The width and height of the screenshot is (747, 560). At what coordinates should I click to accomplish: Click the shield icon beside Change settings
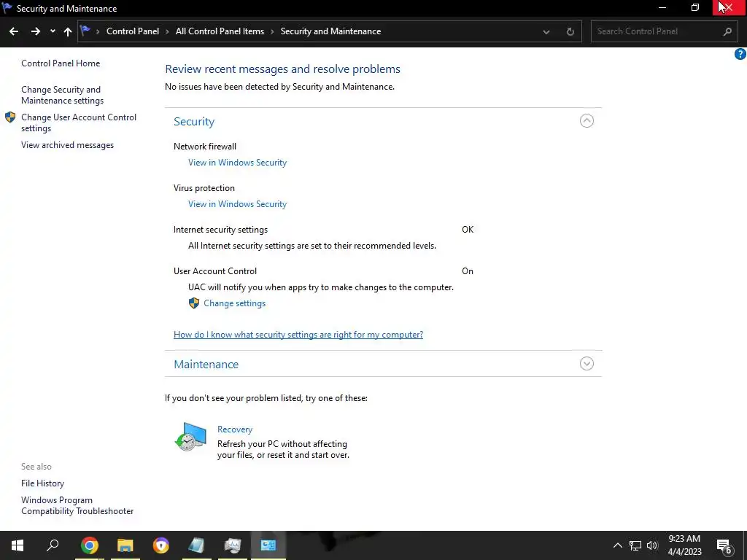coord(194,303)
